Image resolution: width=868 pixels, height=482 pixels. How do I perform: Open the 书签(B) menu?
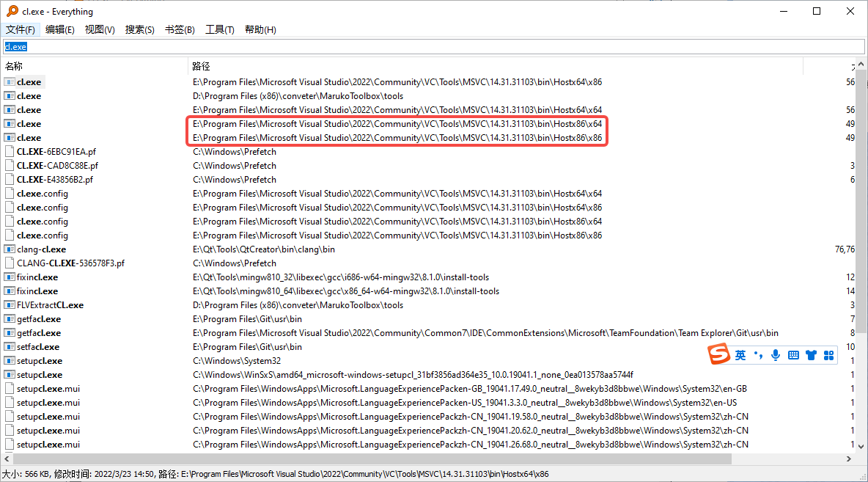click(180, 30)
